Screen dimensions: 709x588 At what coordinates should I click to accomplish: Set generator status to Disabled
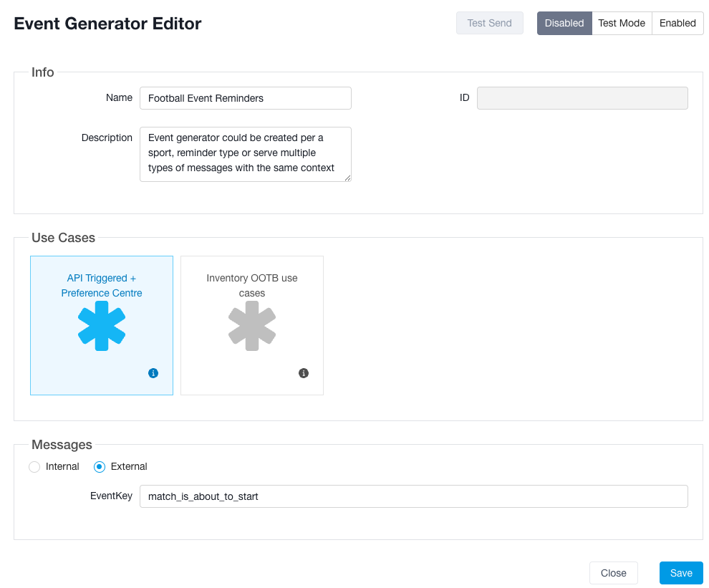(x=564, y=23)
